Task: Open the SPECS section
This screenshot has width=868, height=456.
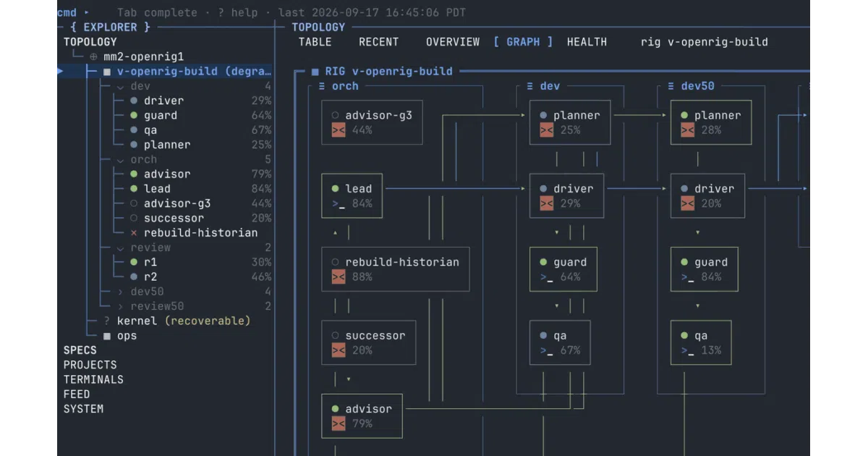Action: 80,350
